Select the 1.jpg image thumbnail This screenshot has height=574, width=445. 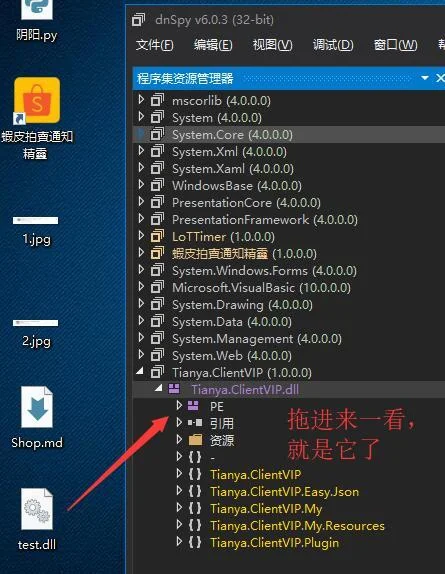coord(35,220)
